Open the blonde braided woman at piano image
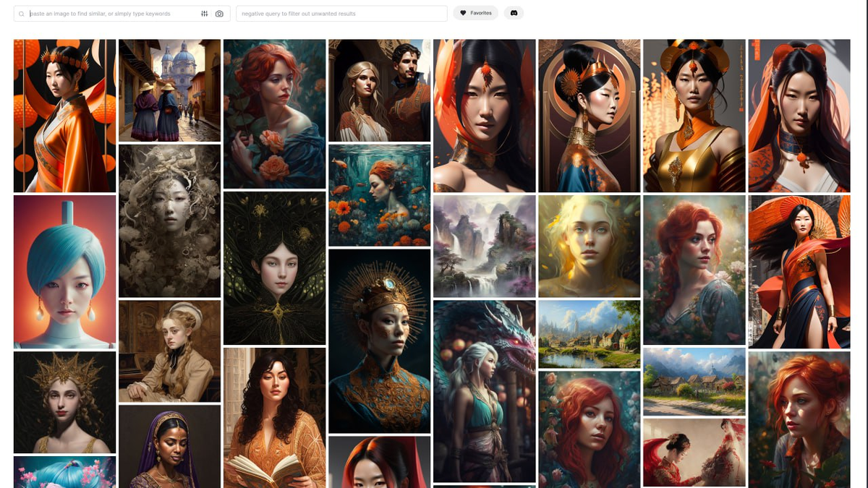 169,351
